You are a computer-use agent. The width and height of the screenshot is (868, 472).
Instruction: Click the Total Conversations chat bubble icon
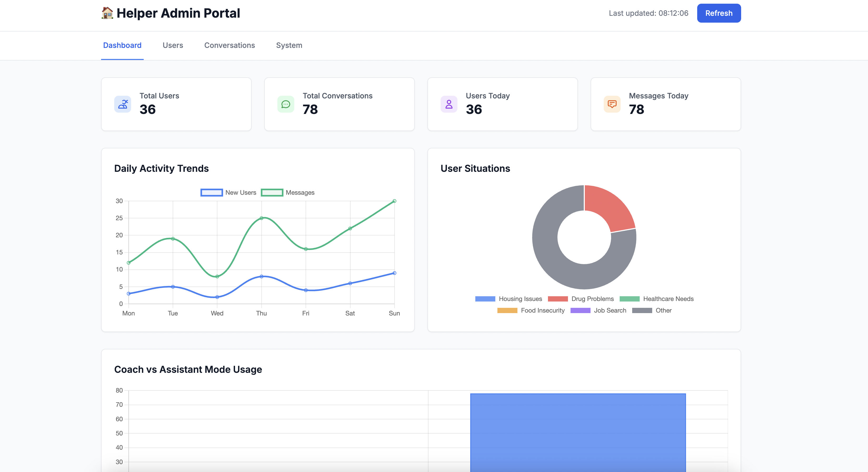(x=285, y=104)
